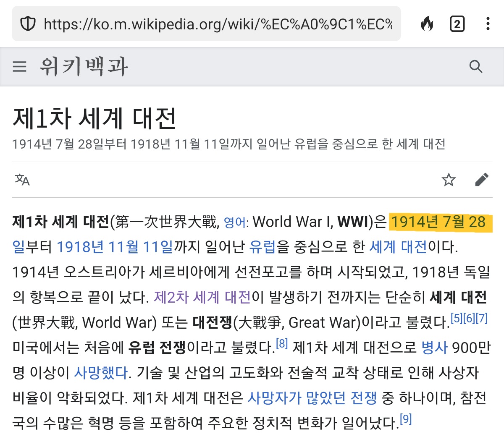This screenshot has height=442, width=504.
Task: Open the browser three-dot overflow menu
Action: pos(488,24)
